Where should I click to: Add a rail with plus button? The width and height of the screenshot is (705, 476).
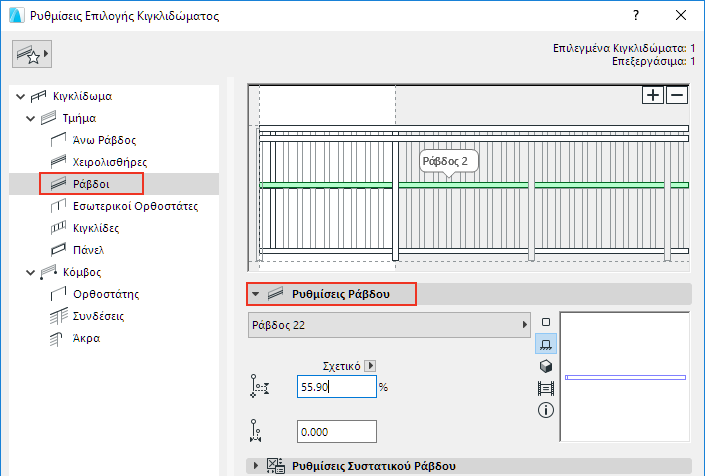click(652, 95)
